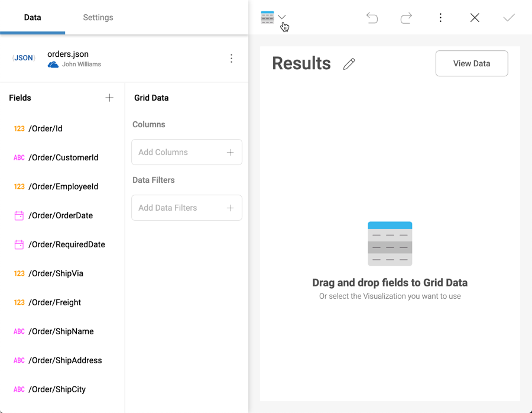Click the 123 icon beside /Order/Freight
Screen dimensions: 532x413
[x=19, y=302]
